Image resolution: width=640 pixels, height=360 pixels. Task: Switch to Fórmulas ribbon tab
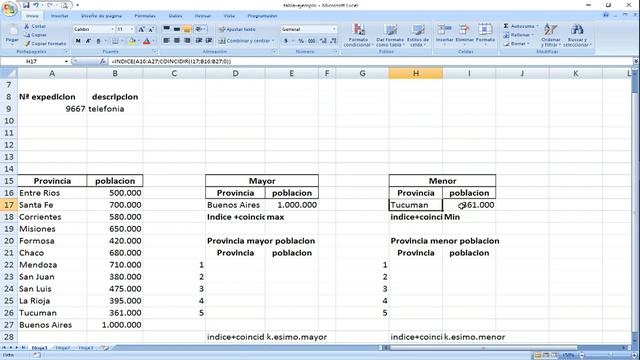click(x=145, y=16)
